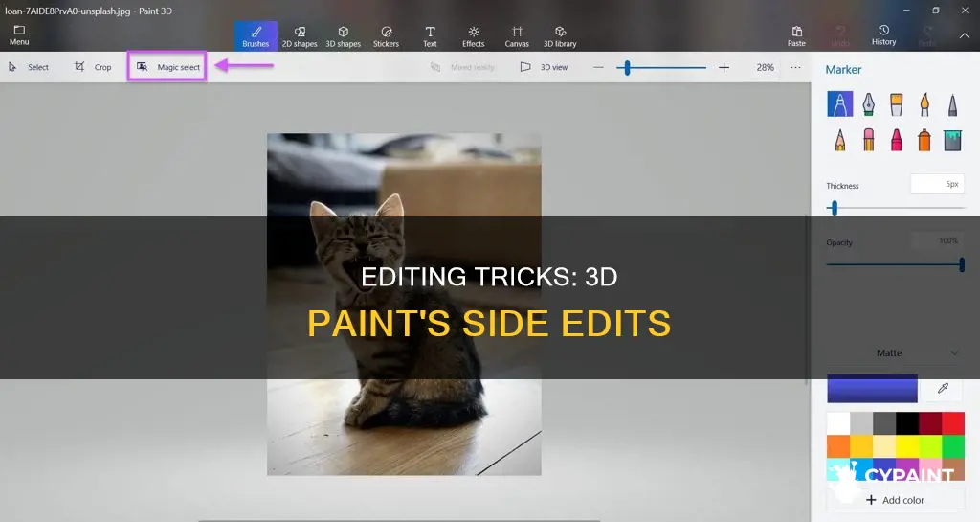980x522 pixels.
Task: Select the Marker brush
Action: tap(840, 103)
